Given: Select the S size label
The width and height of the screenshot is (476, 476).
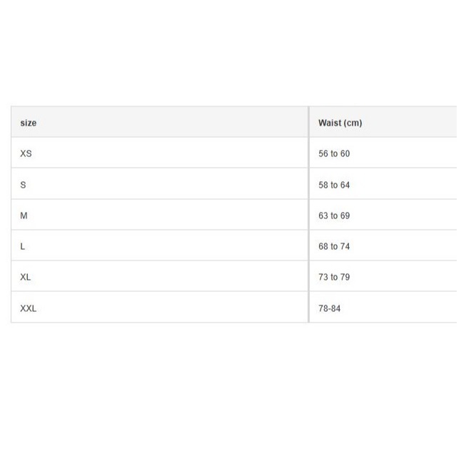Looking at the screenshot, I should coord(24,185).
